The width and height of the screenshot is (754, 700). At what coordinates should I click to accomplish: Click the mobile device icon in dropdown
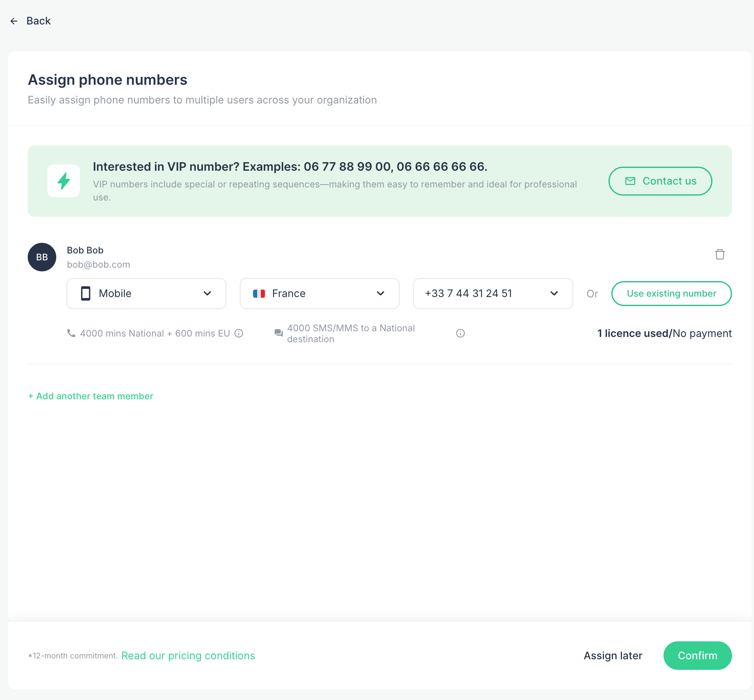86,293
